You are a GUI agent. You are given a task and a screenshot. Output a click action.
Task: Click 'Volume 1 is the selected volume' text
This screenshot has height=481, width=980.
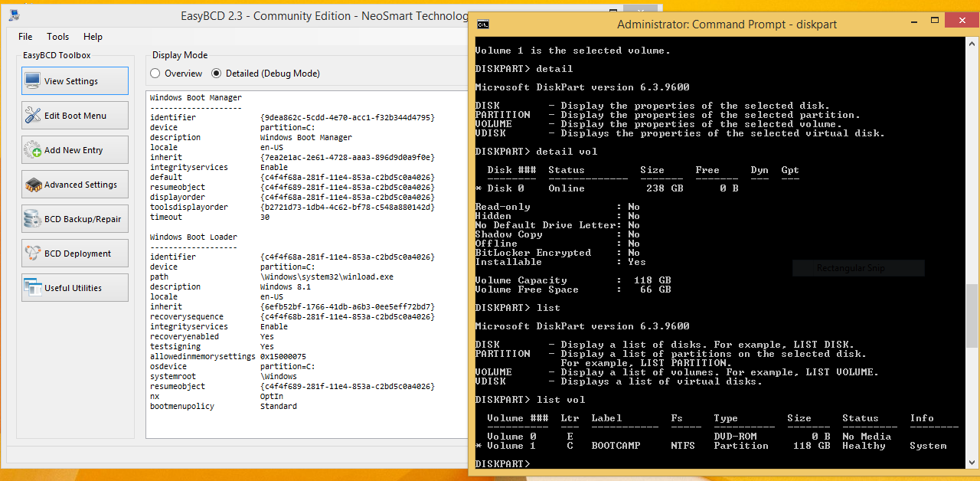573,51
